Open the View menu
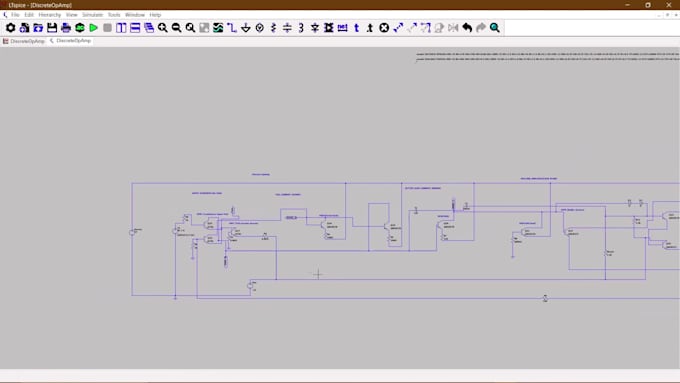The width and height of the screenshot is (680, 383). coord(72,15)
